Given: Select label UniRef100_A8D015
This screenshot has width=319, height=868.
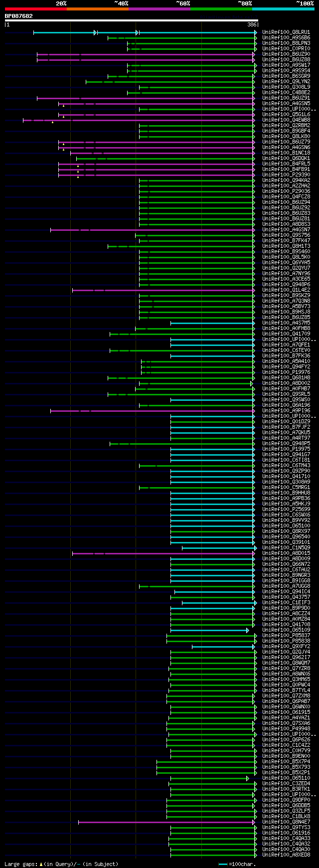Looking at the screenshot, I should point(286,553).
